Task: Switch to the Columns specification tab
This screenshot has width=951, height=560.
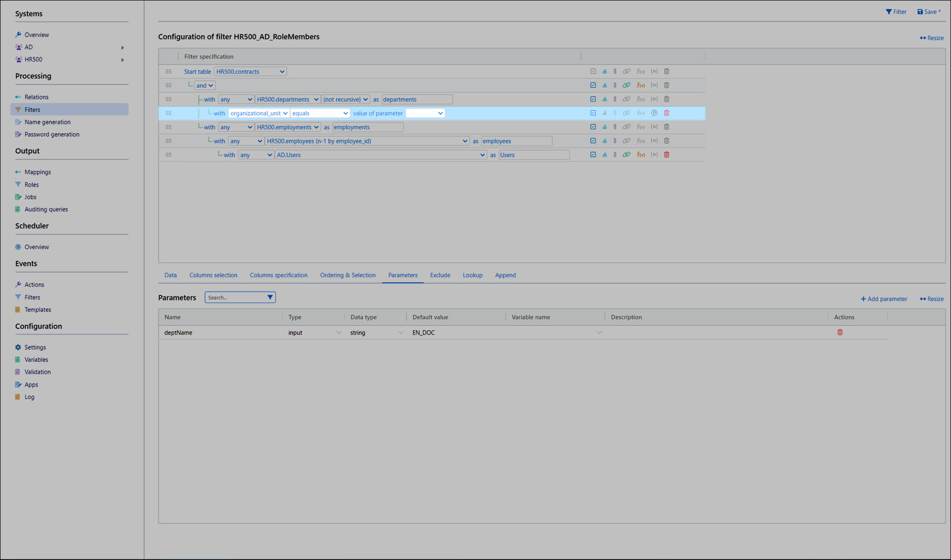Action: [x=278, y=275]
